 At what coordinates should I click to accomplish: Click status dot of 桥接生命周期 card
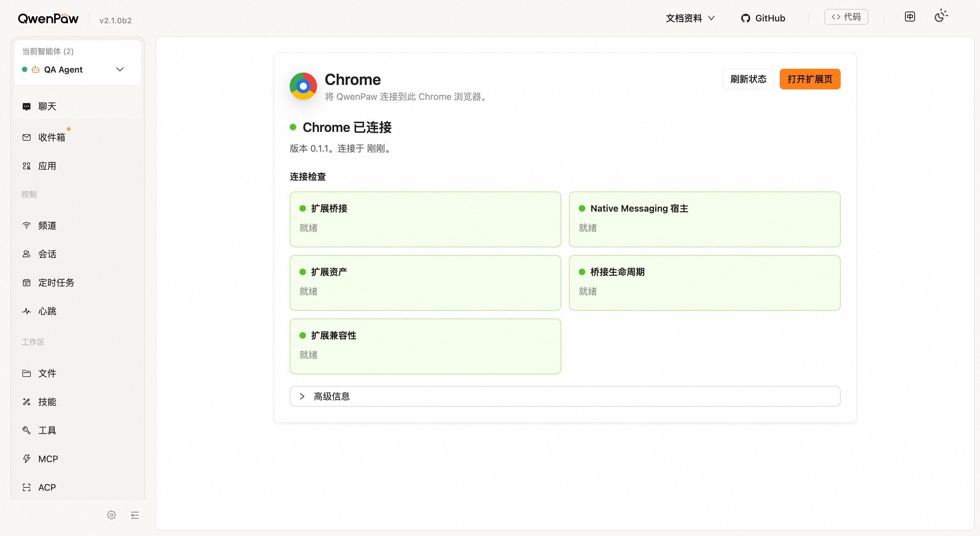pos(582,272)
